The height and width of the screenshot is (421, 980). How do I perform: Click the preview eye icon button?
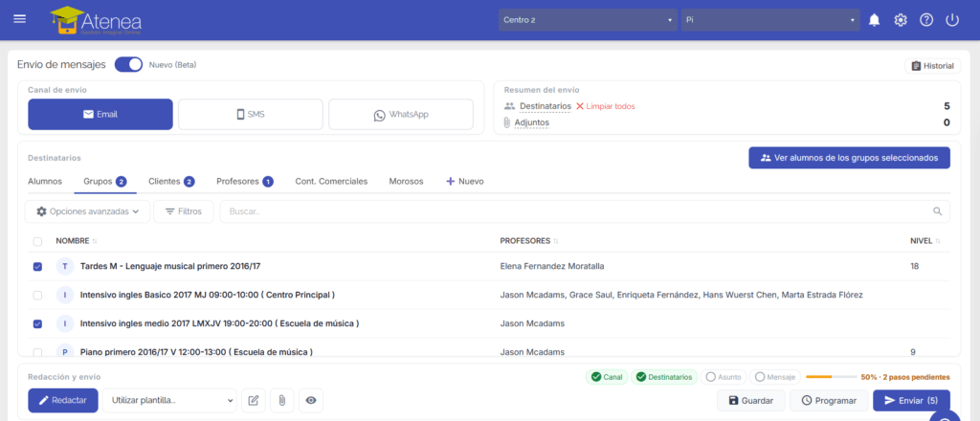click(x=311, y=400)
